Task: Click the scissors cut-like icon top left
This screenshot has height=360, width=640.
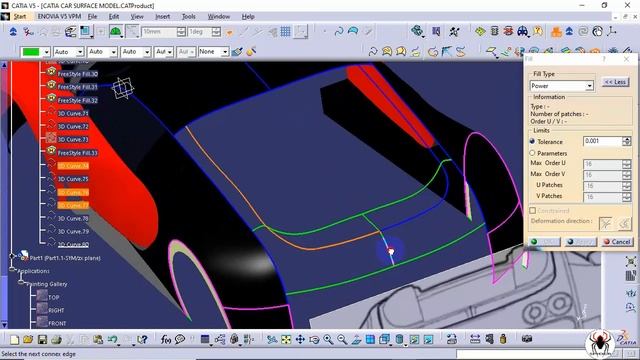Action: point(28,31)
